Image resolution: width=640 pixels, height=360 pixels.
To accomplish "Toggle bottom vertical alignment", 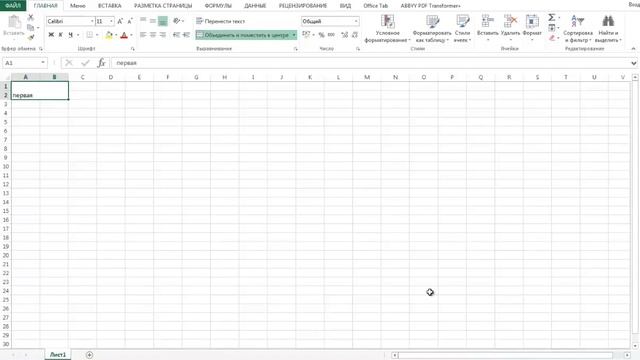I will click(x=162, y=21).
